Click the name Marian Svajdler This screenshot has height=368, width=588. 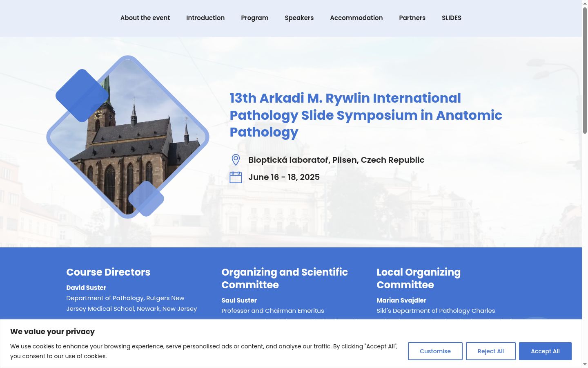click(x=401, y=301)
